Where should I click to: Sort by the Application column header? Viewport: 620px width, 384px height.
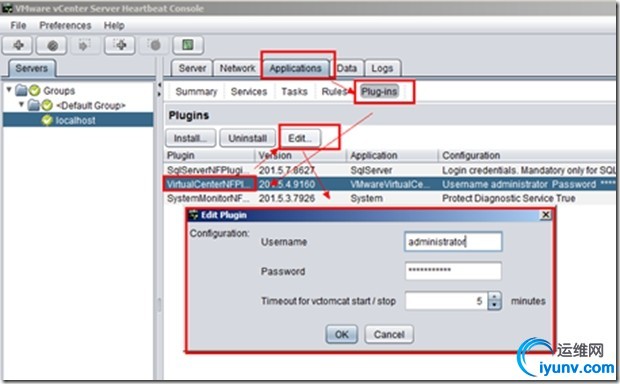coord(393,155)
